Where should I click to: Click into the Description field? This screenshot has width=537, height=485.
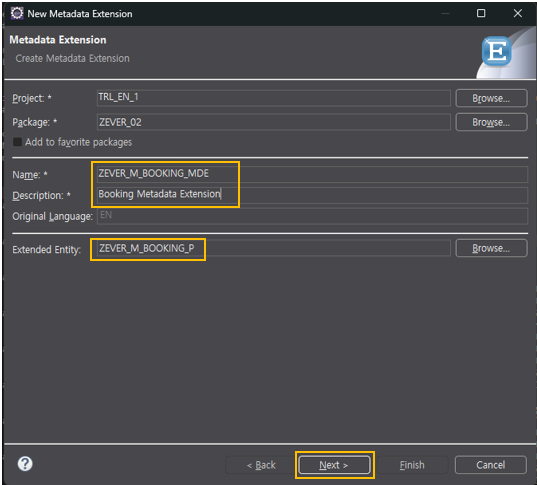coord(312,195)
